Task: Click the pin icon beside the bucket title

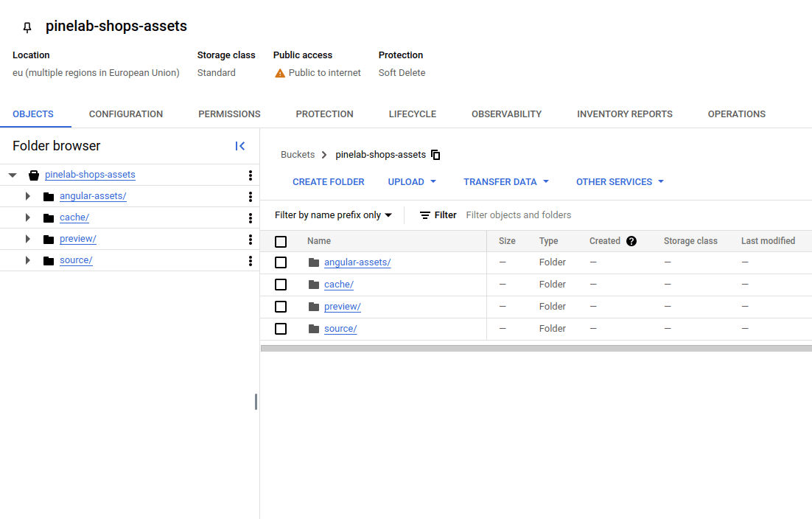Action: click(x=27, y=27)
